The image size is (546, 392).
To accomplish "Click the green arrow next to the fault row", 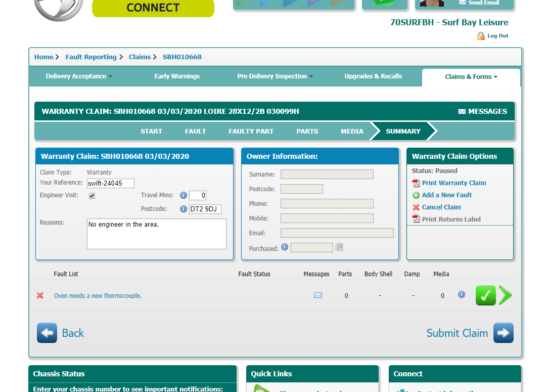I will (505, 295).
